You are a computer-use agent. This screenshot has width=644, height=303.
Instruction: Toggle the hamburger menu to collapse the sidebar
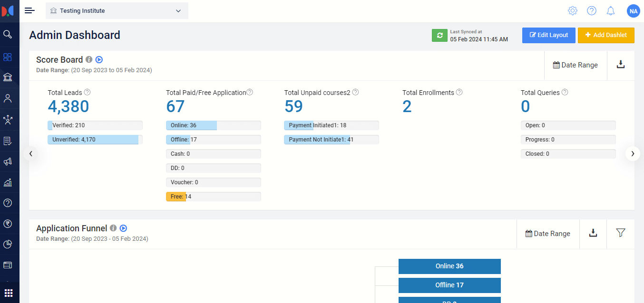pos(30,10)
